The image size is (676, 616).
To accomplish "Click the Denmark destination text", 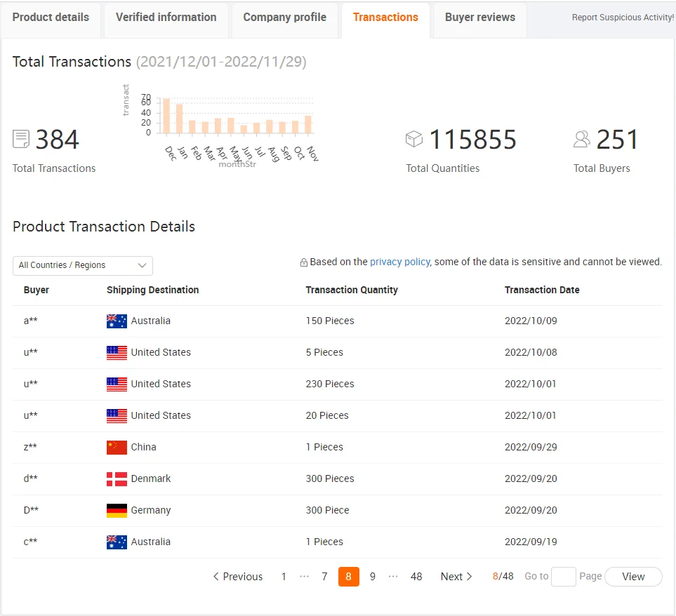I will point(151,478).
